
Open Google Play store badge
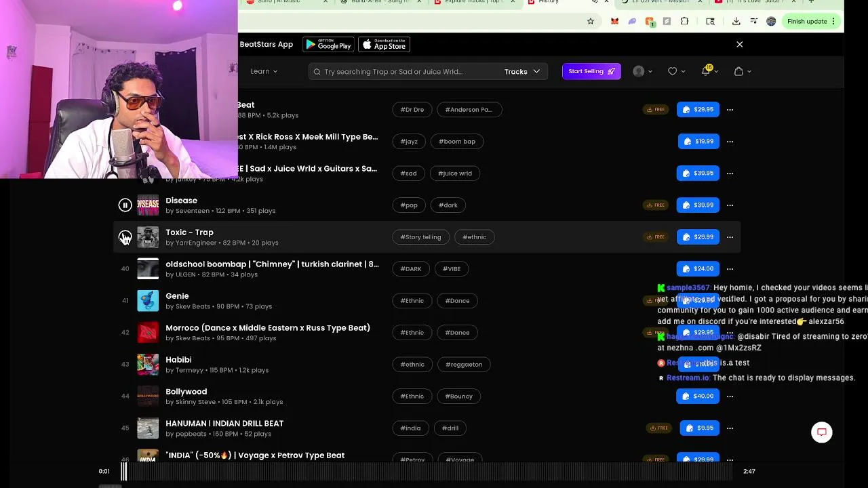click(x=328, y=45)
